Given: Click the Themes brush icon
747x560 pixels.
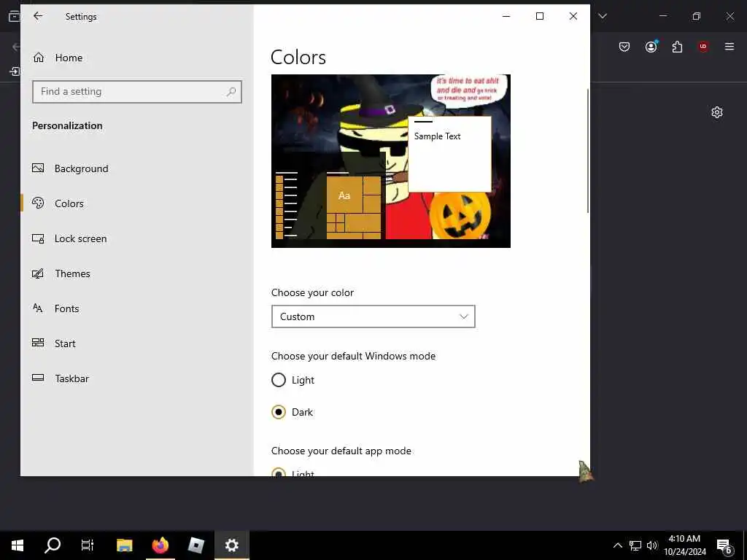Looking at the screenshot, I should [38, 273].
